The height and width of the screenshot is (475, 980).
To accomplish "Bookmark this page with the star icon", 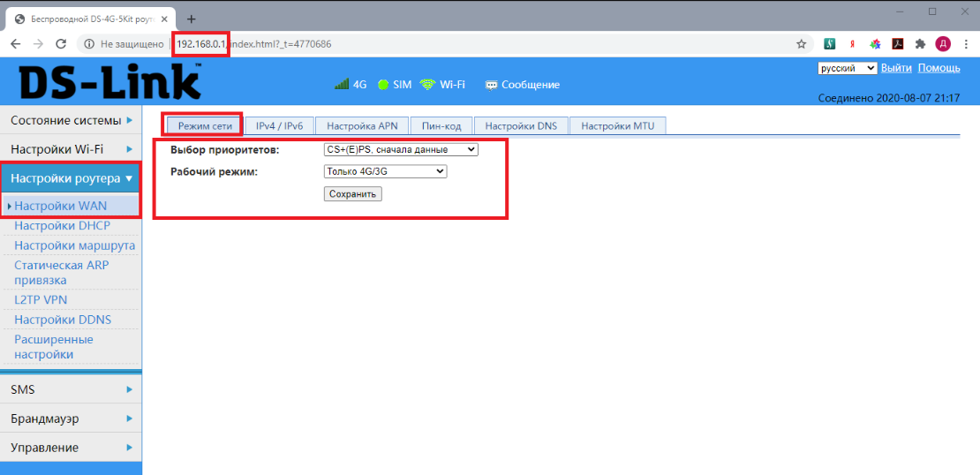I will coord(802,43).
